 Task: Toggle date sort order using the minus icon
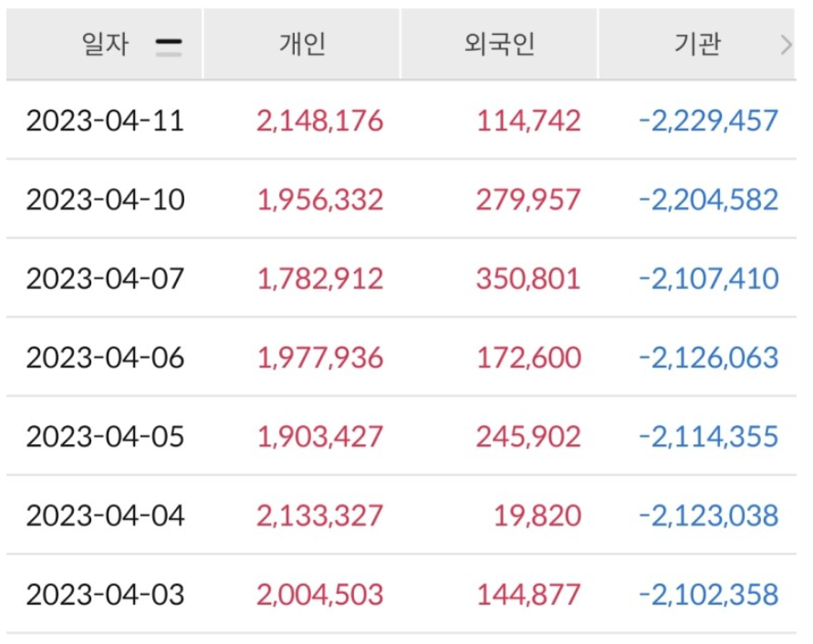[x=170, y=42]
